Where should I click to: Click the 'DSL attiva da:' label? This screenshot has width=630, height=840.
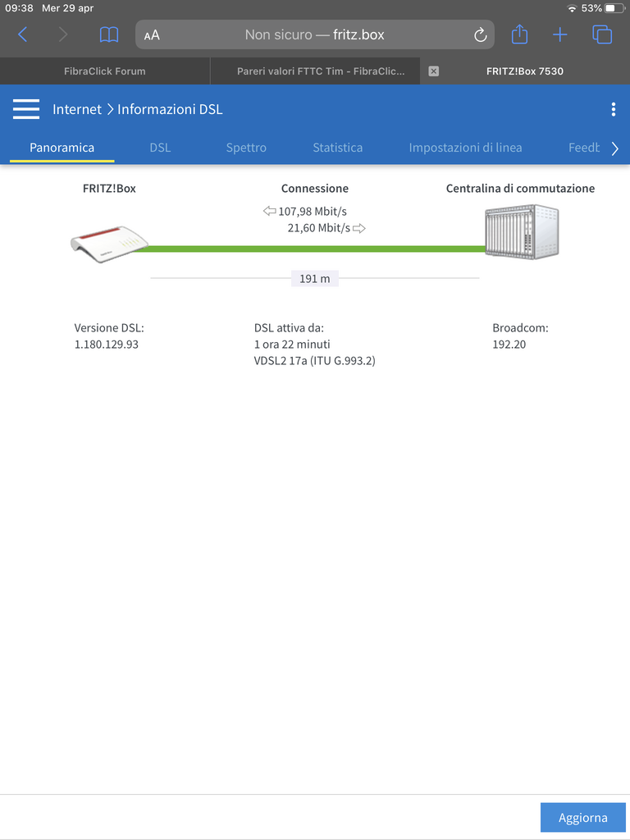click(x=289, y=328)
